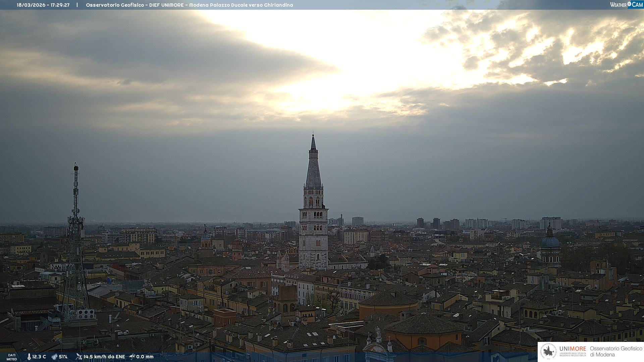Click the 0.0 mm rainfall value
This screenshot has width=644, height=362.
(145, 357)
